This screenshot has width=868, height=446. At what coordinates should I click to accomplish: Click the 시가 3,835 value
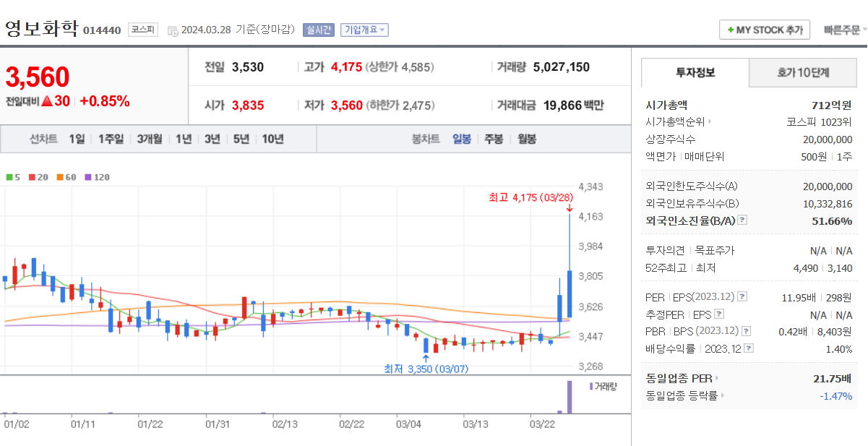tap(248, 106)
